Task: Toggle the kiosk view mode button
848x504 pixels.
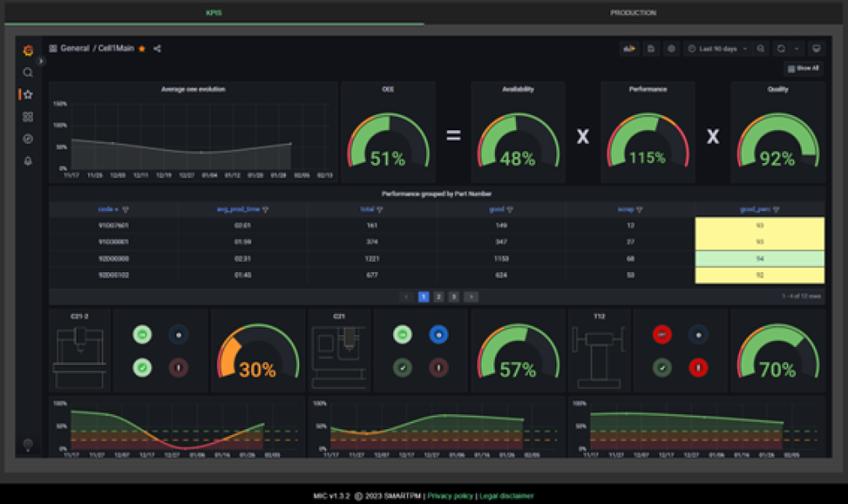Action: (815, 49)
